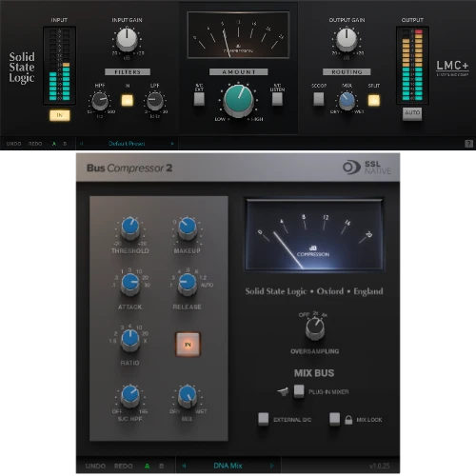Click the Solid State Logic logo in LMC+
476x476 pixels.
(22, 68)
